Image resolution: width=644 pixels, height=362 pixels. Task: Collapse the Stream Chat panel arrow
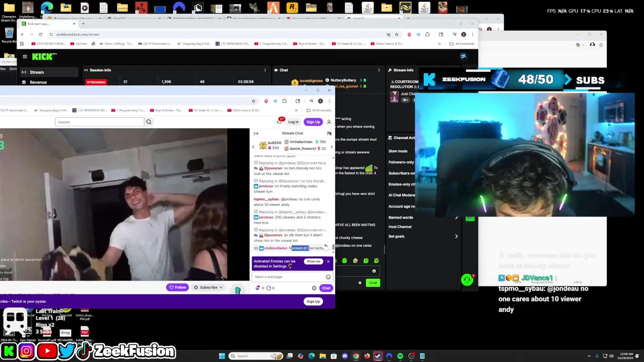pyautogui.click(x=256, y=133)
